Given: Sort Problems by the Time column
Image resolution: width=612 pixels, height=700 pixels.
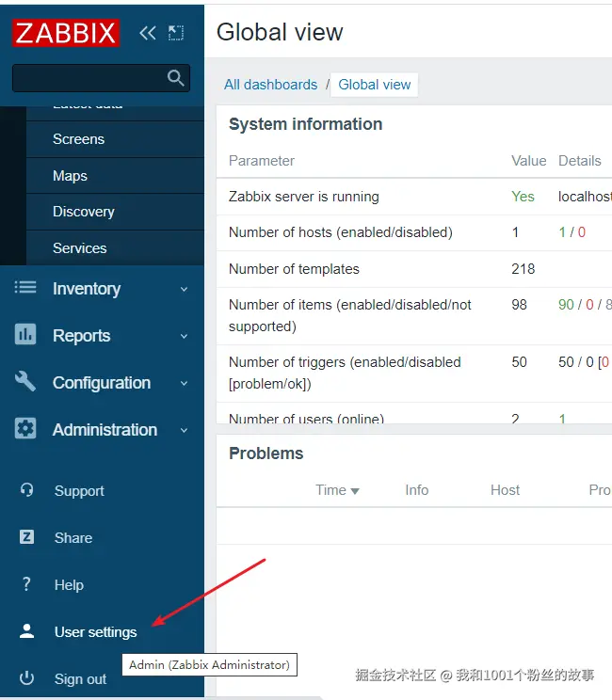Looking at the screenshot, I should point(337,490).
